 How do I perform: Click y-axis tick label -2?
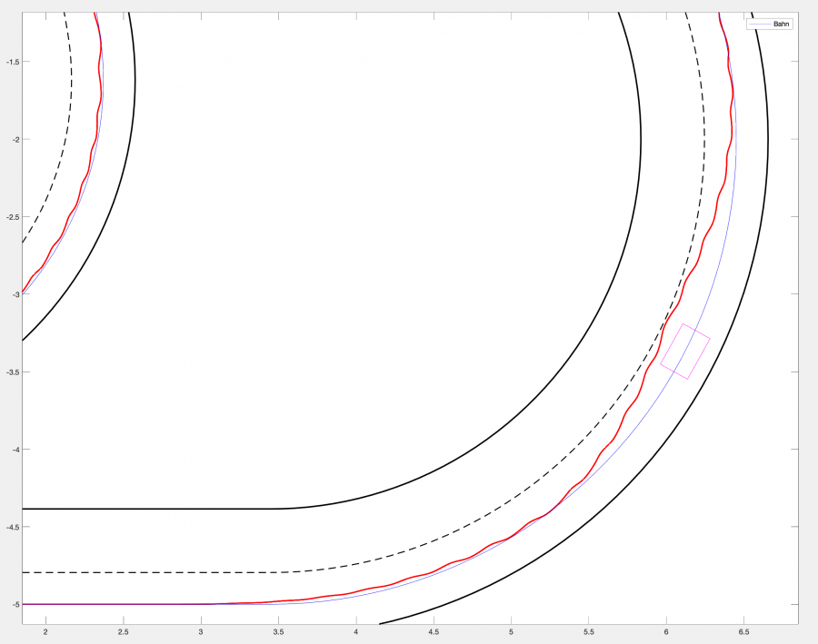(13, 139)
